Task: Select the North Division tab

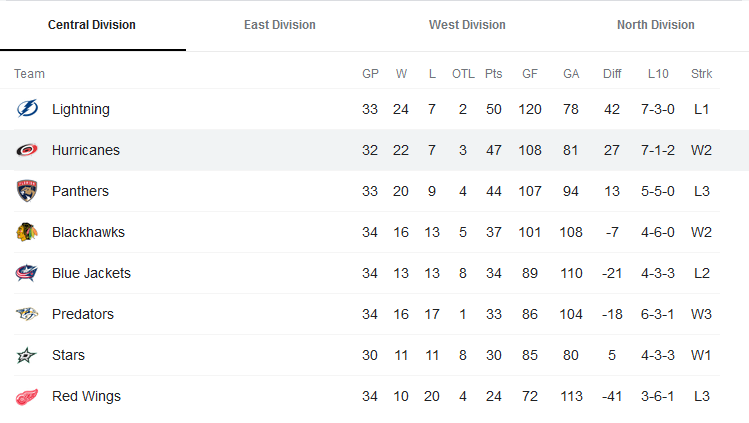Action: point(655,25)
